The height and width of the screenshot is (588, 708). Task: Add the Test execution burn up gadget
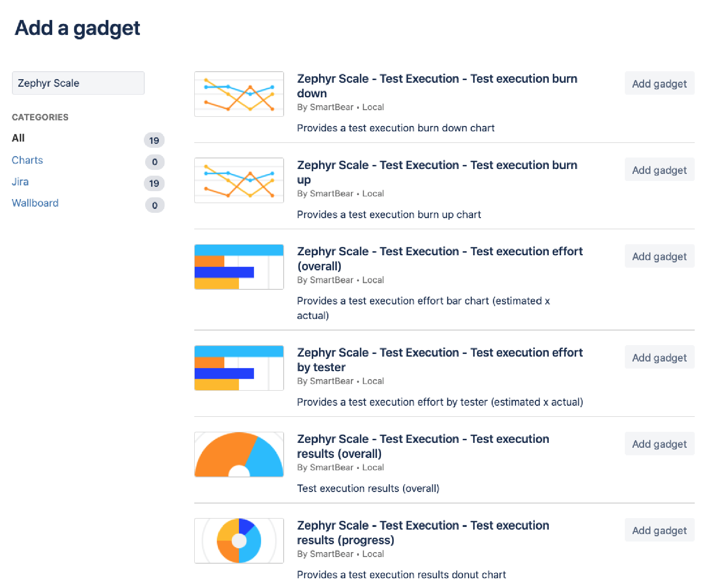[659, 169]
